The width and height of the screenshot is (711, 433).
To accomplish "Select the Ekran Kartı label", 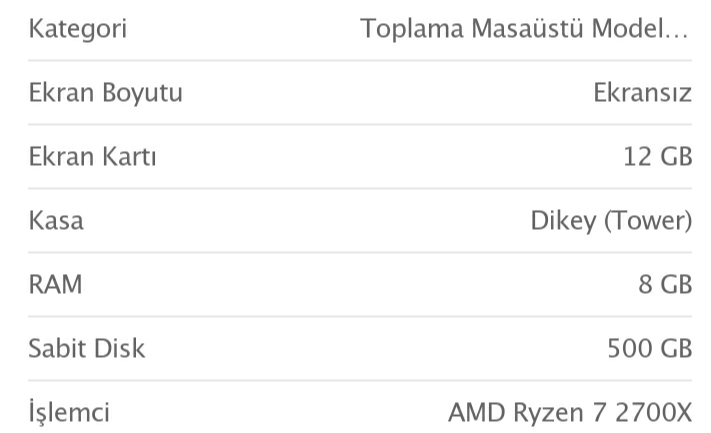I will [x=93, y=156].
